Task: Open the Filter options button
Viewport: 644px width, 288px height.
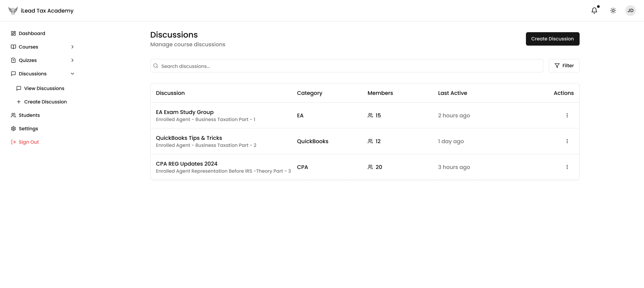Action: coord(564,66)
